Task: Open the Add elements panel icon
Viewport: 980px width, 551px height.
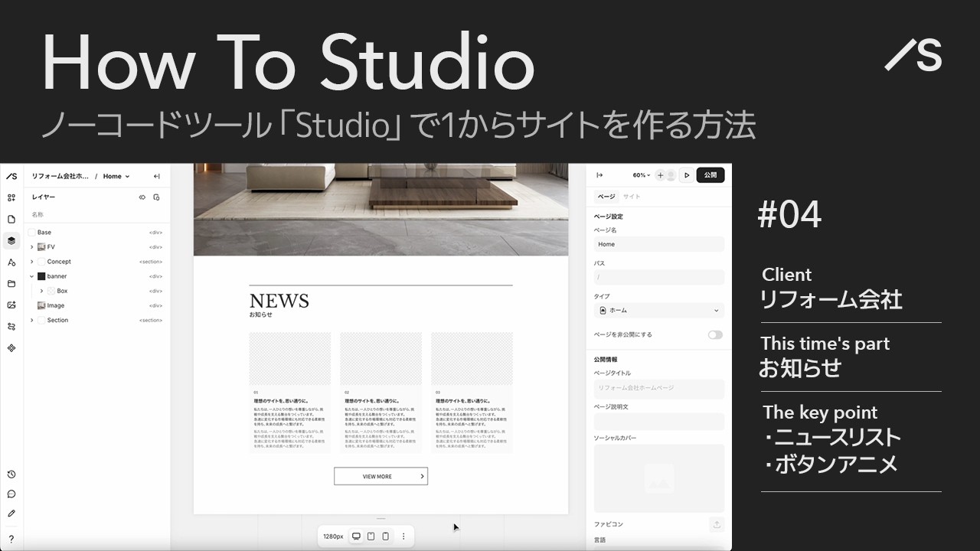Action: point(11,197)
